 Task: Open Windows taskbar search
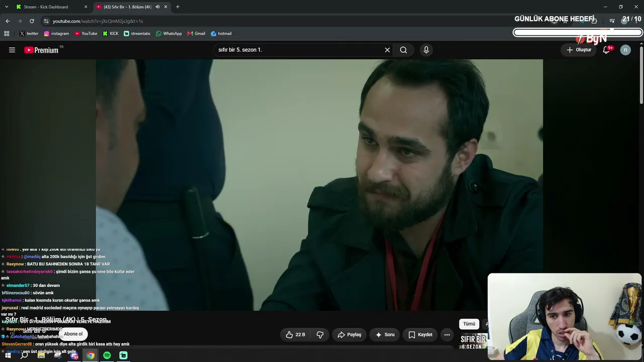(24, 355)
